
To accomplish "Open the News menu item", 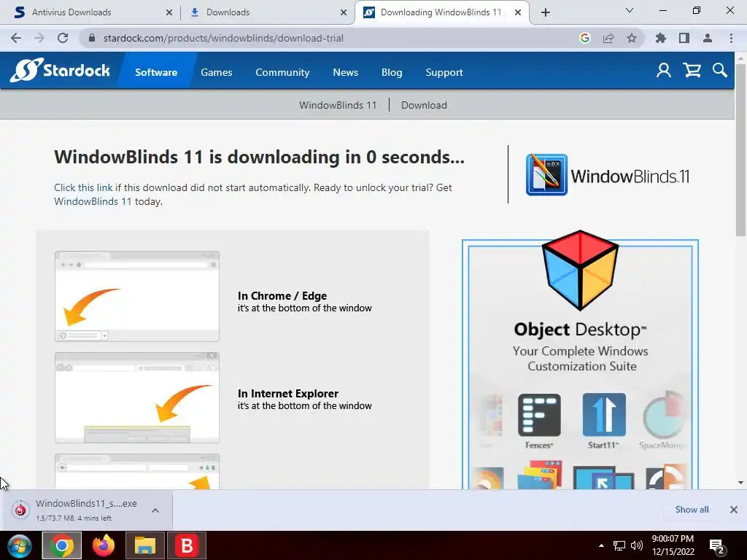I will [345, 72].
